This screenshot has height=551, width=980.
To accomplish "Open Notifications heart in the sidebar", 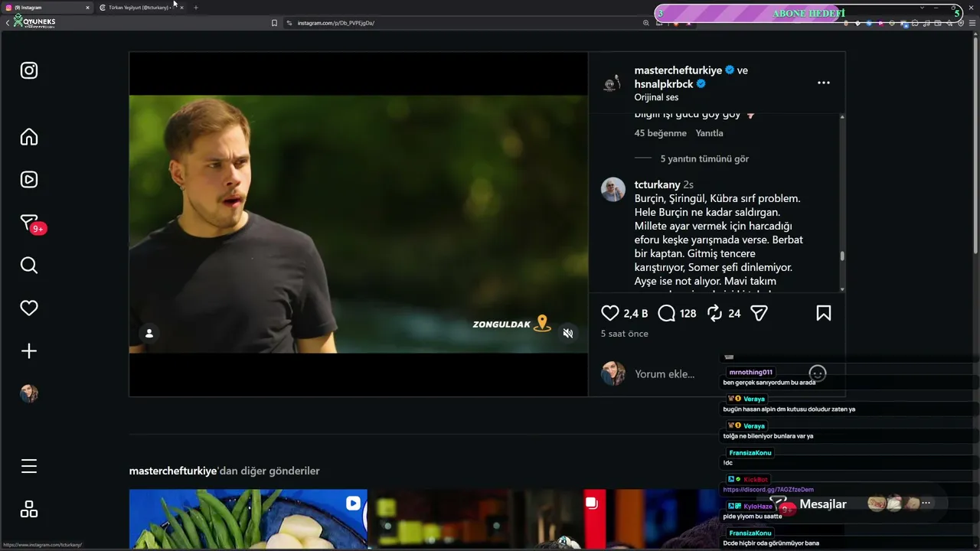I will (29, 308).
